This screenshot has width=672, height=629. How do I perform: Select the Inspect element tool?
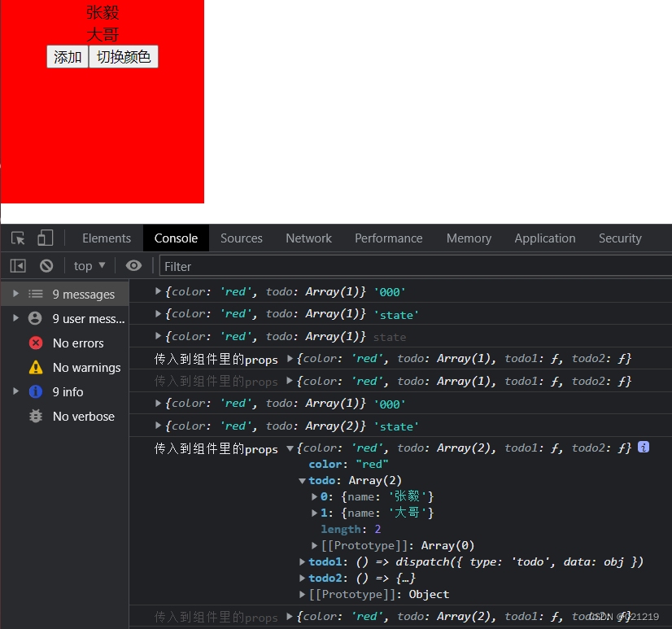(x=16, y=238)
